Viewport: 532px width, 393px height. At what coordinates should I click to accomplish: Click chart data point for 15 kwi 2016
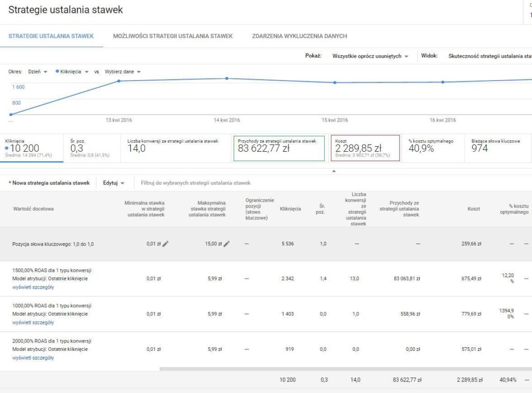pos(335,83)
